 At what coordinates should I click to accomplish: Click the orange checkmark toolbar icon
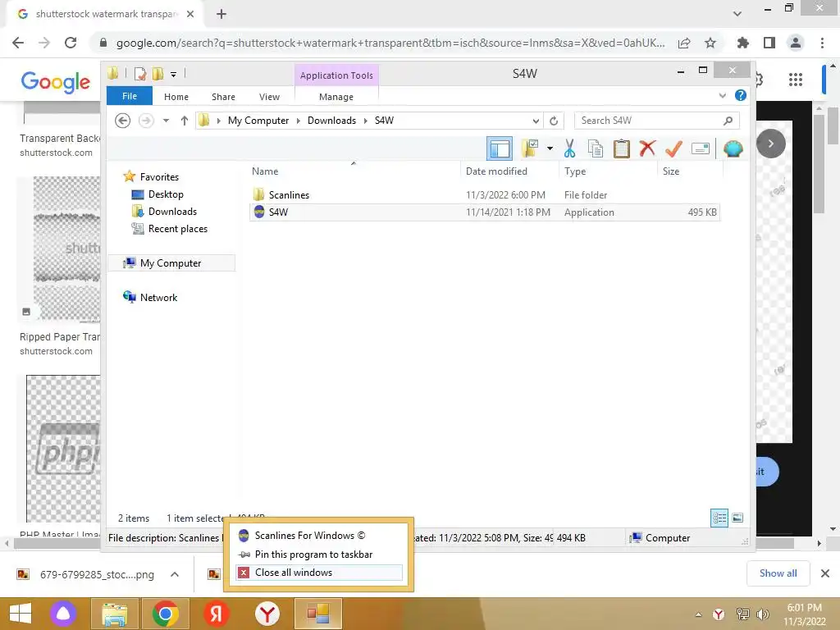coord(673,148)
